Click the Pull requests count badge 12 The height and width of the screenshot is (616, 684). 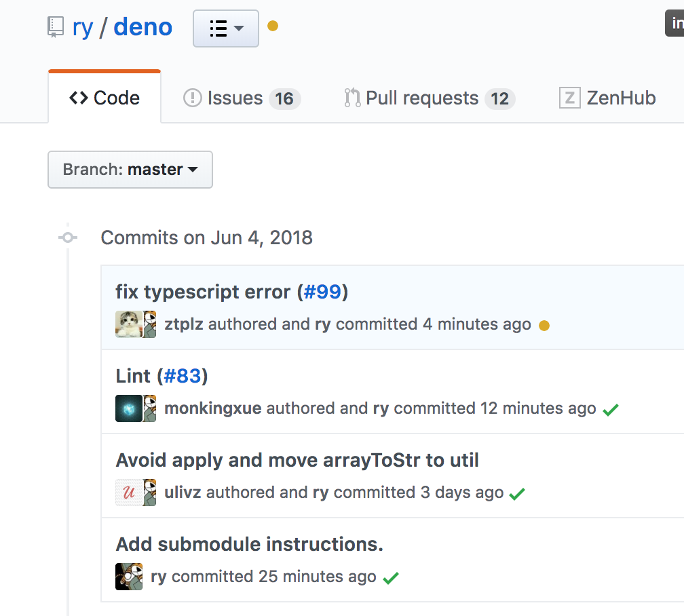[500, 98]
